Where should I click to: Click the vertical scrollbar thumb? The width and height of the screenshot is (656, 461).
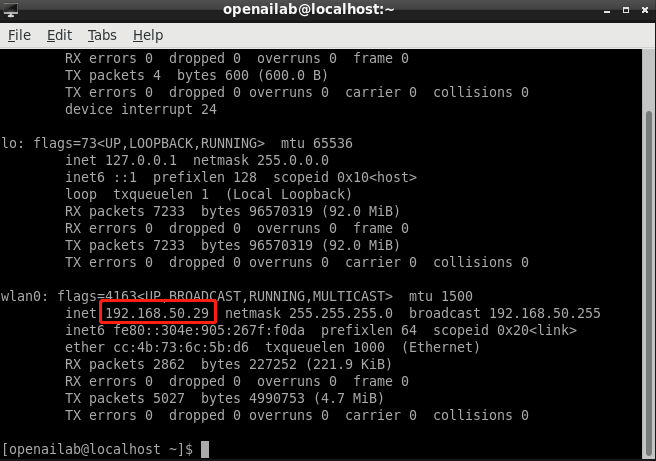pos(649,284)
